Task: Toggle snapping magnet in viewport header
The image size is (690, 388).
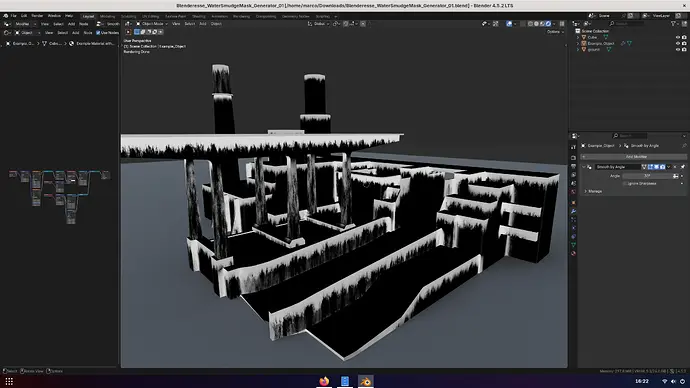Action: tap(346, 24)
